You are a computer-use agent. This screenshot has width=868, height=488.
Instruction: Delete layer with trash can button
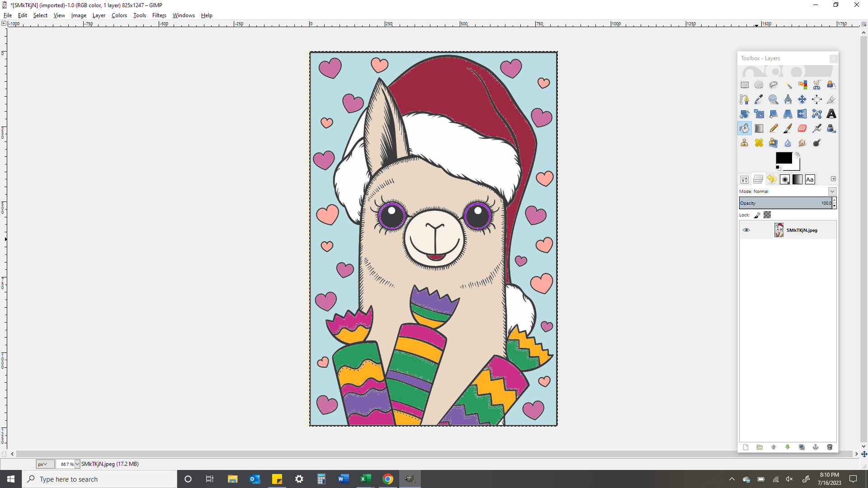(x=830, y=447)
